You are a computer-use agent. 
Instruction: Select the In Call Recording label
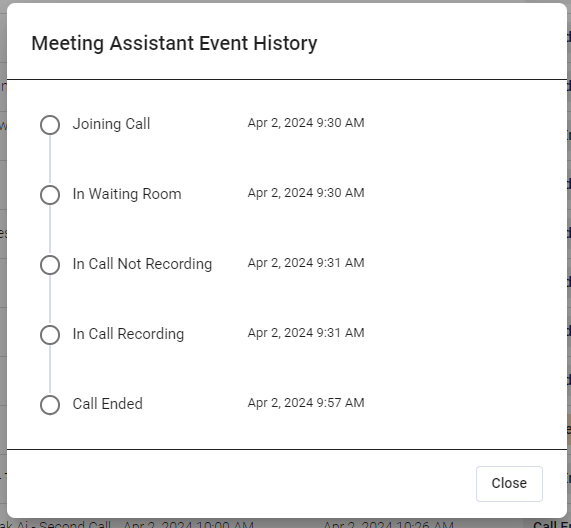[128, 334]
